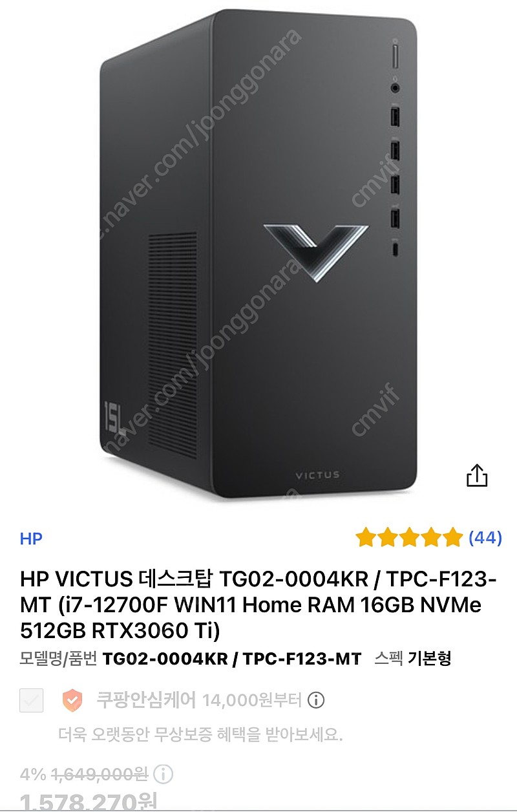Open info icon next to 1,649,000원
The image size is (517, 812).
(x=165, y=775)
